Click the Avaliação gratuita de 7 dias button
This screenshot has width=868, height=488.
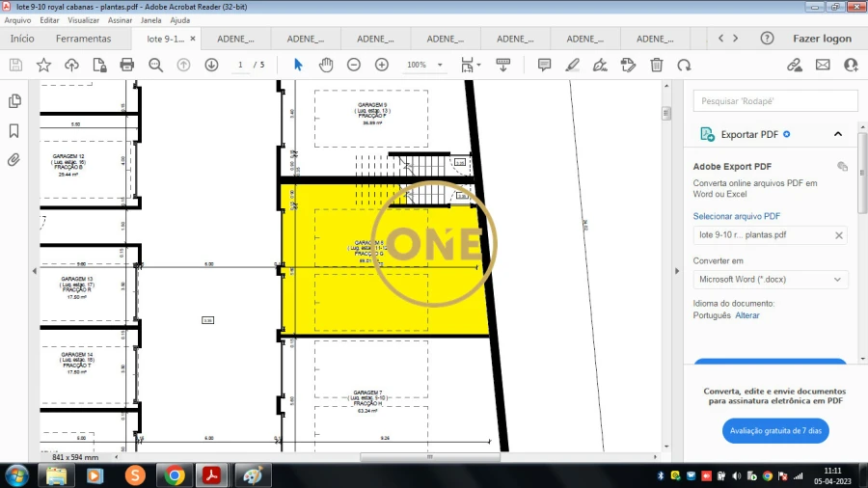click(x=775, y=431)
